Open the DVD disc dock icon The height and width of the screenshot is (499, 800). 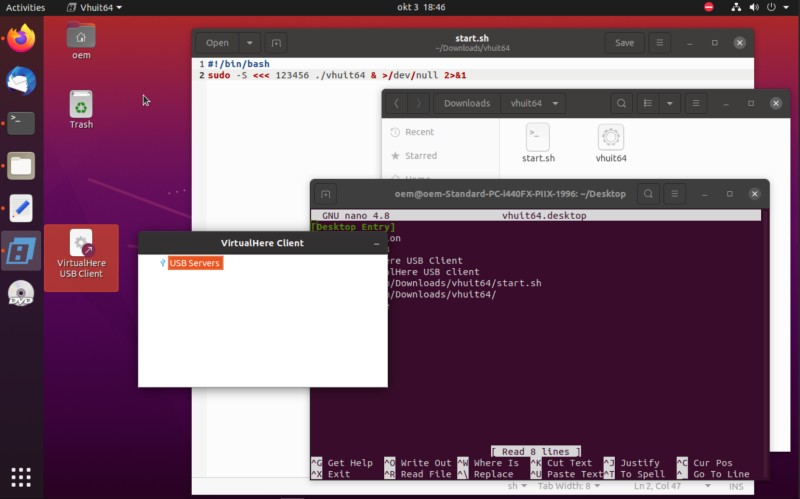click(x=21, y=293)
